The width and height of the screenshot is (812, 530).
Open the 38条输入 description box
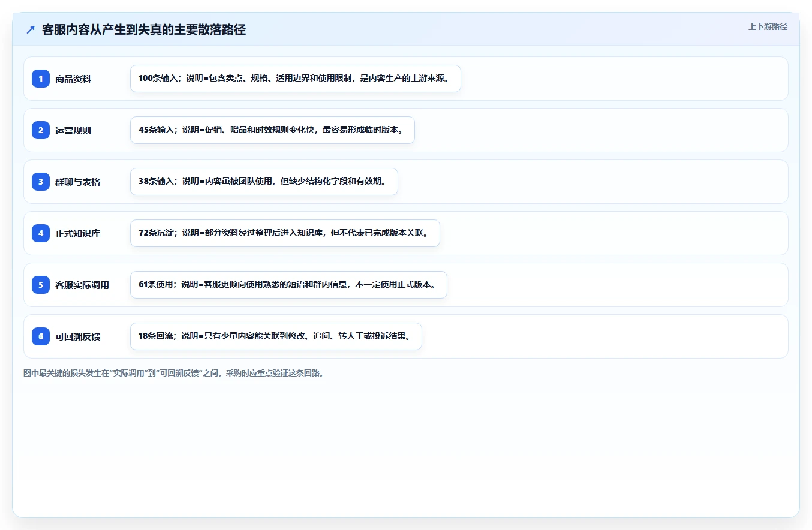pyautogui.click(x=264, y=182)
